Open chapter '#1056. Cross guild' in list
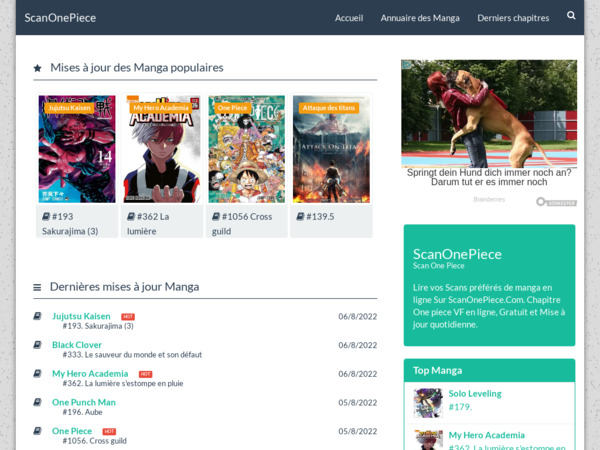Screen dimensions: 600x450 [x=95, y=441]
